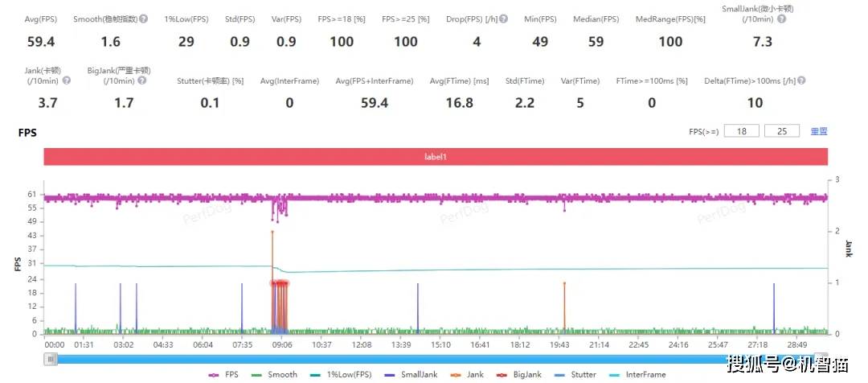The height and width of the screenshot is (383, 868).
Task: Click the Var(FTime) value 5
Action: 580,102
